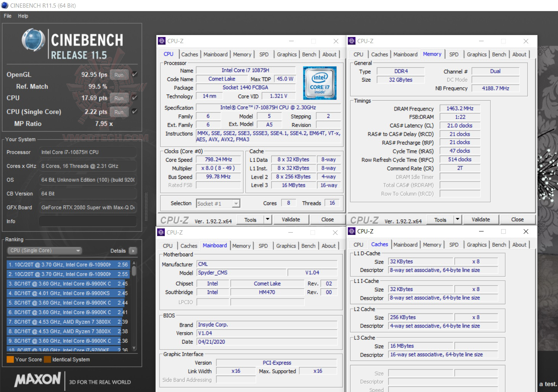Open the File menu

click(x=8, y=16)
